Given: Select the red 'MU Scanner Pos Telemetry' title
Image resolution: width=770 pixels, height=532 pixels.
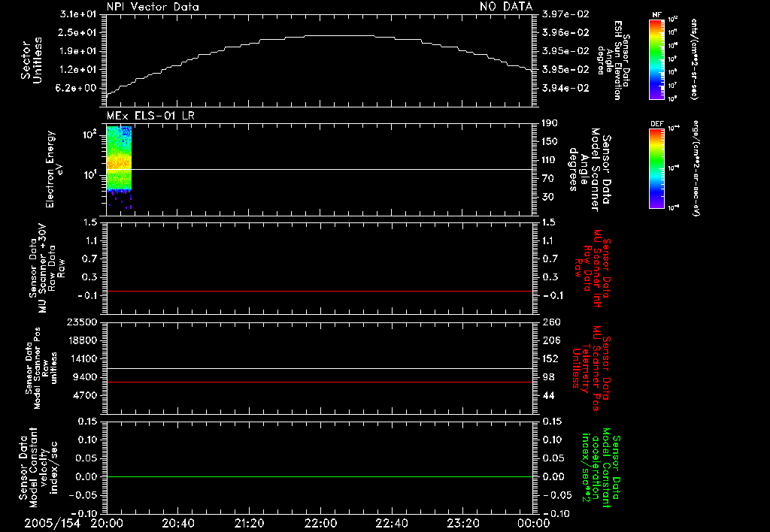Looking at the screenshot, I should [592, 368].
